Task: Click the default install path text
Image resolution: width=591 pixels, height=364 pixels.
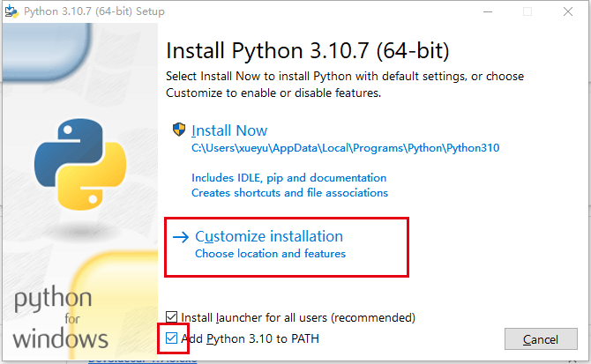Action: tap(345, 148)
